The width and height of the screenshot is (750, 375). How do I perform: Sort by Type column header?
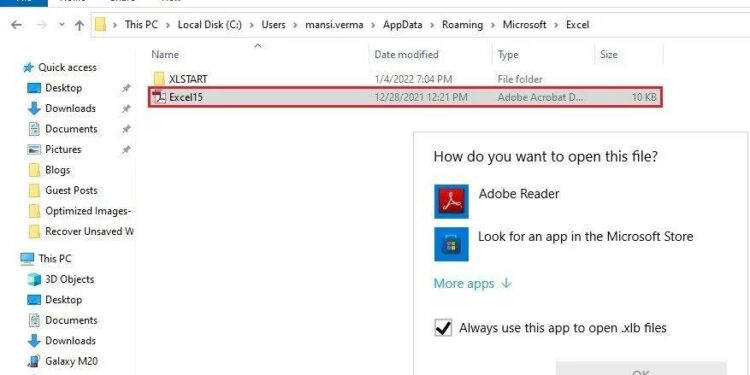pos(508,55)
